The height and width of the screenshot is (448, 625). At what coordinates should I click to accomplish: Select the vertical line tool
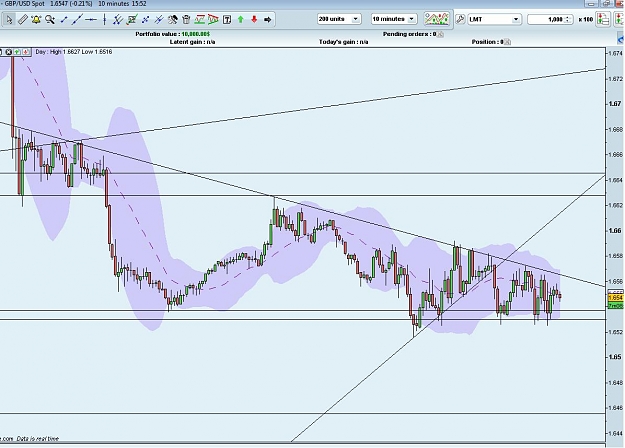(x=104, y=19)
